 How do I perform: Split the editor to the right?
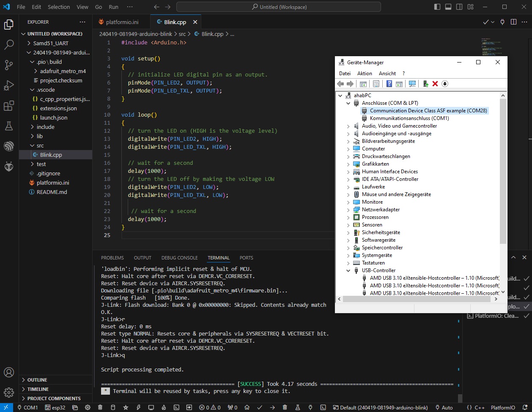(513, 22)
